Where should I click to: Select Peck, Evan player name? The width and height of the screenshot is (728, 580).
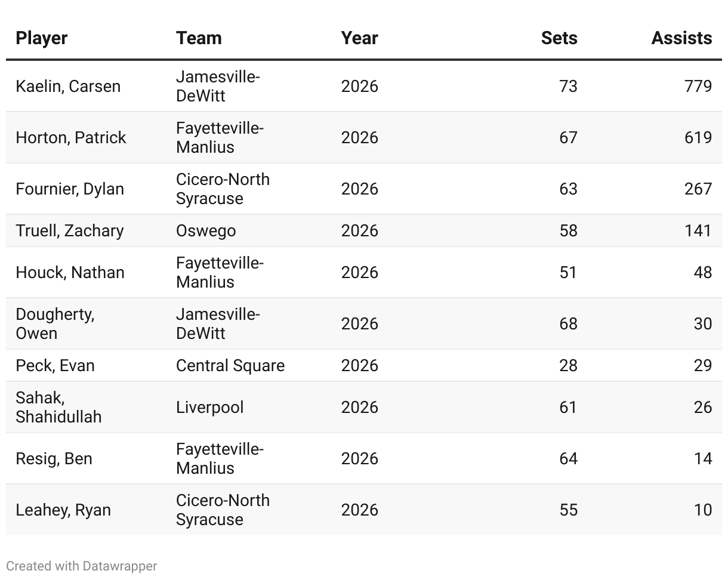(x=55, y=365)
